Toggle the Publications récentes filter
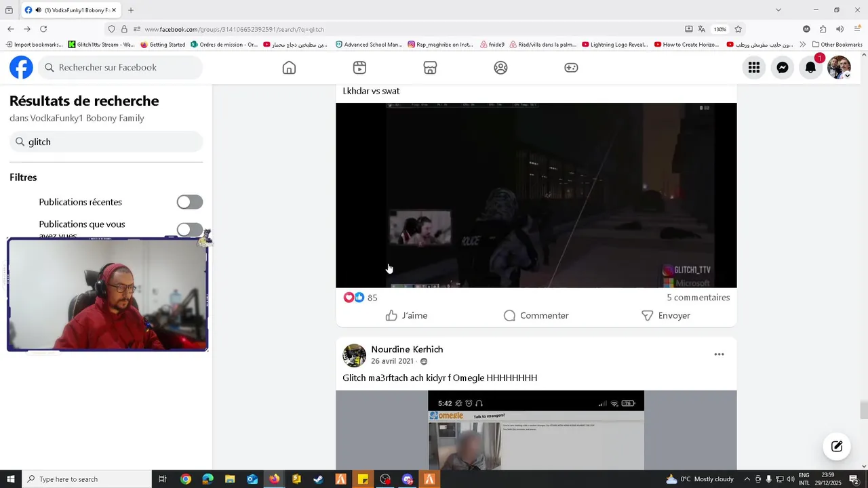 [x=189, y=202]
